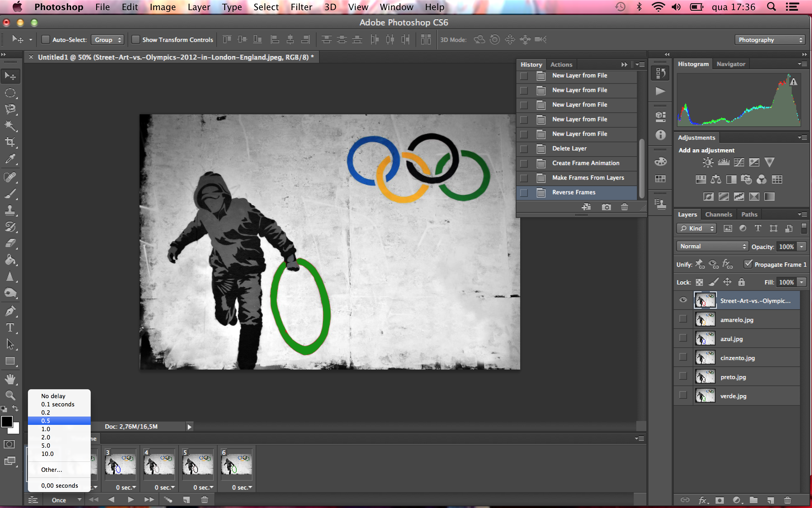Select the Clone Stamp tool
812x508 pixels.
point(10,210)
